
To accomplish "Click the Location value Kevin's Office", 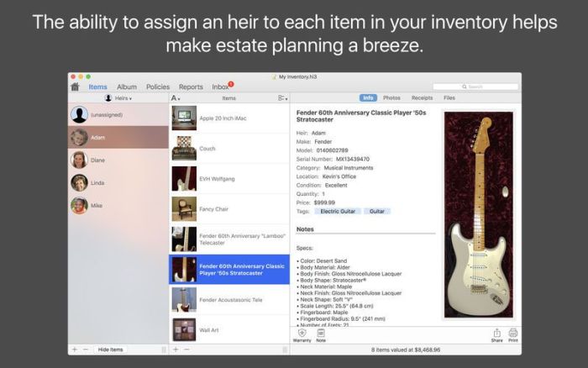I will tap(339, 176).
